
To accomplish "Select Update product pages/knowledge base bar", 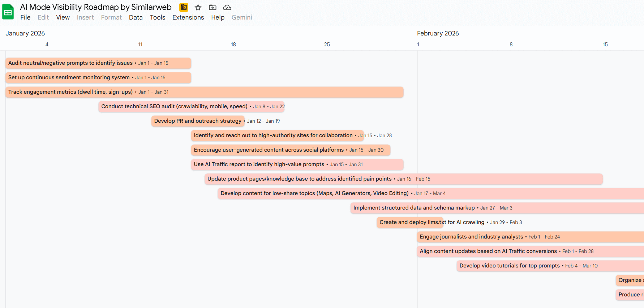I will tap(404, 179).
